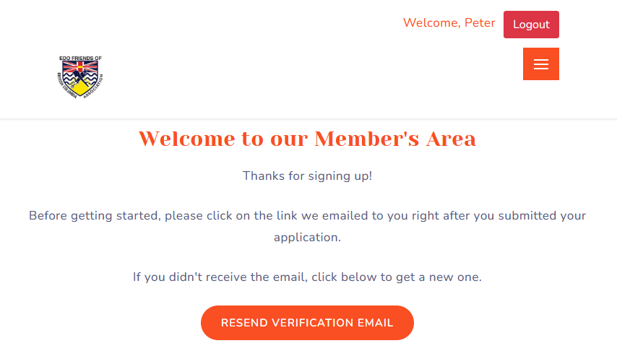Click the "Welcome to our Member's Area" heading
Viewport: 617px width, 364px height.
307,139
